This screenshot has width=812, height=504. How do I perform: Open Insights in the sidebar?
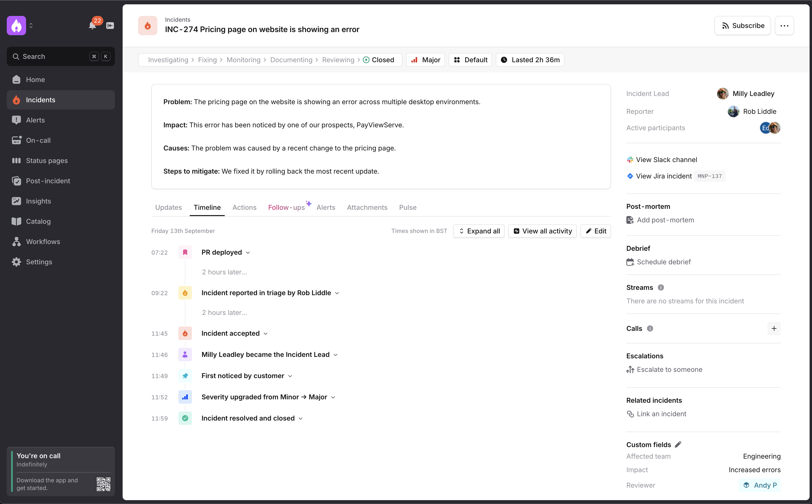click(38, 201)
